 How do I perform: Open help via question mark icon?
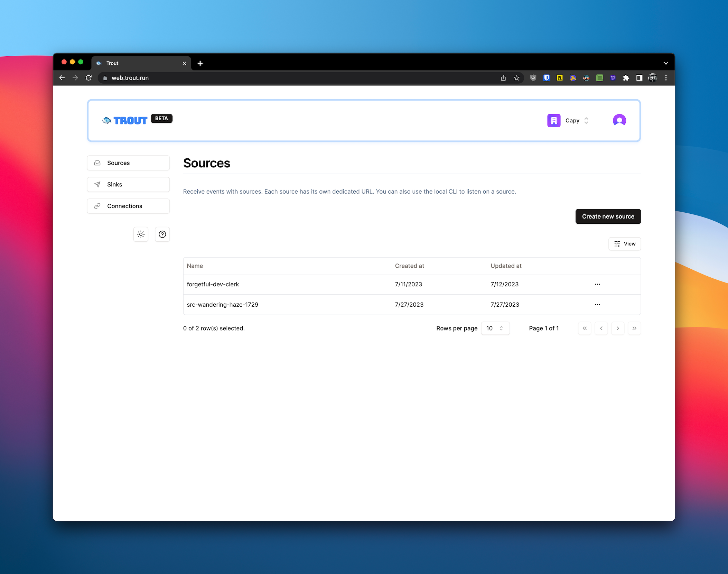(x=162, y=234)
